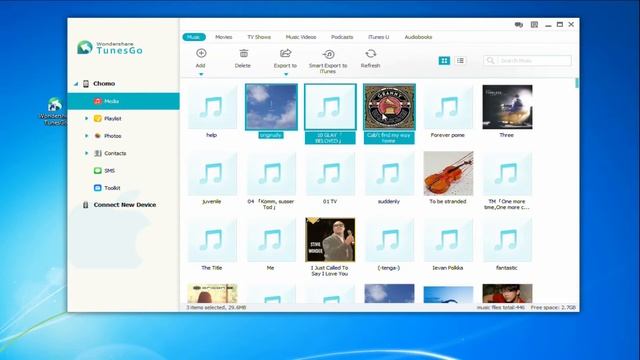Select the 'One more time' song thumbnail
Screen dimensions: 640x360
point(507,174)
